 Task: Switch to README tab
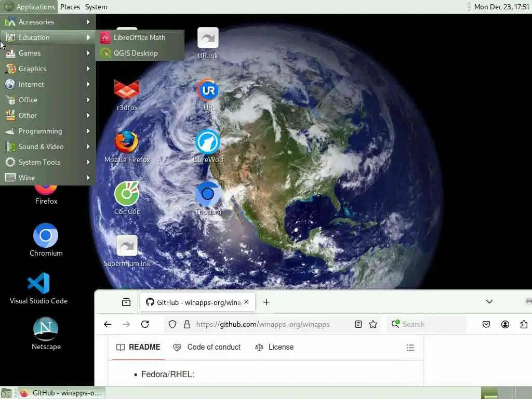point(138,347)
